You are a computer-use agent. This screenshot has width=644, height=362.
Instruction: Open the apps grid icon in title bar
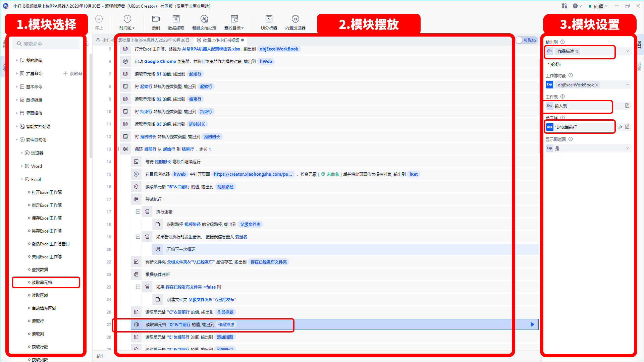tap(565, 6)
